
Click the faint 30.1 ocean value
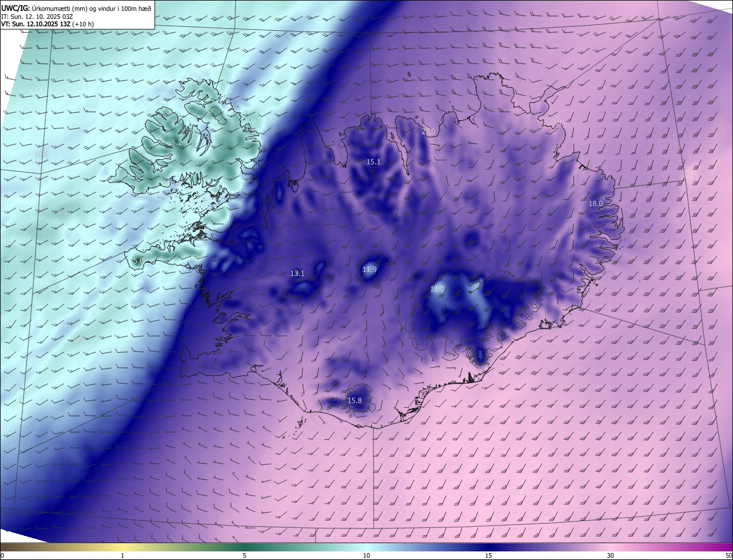pos(519,492)
